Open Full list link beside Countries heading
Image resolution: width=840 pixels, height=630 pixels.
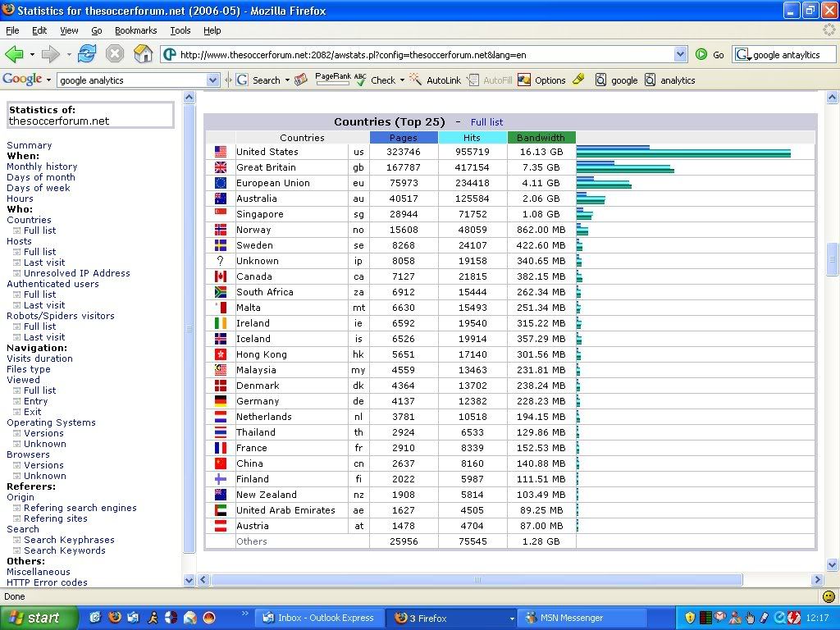pos(486,122)
